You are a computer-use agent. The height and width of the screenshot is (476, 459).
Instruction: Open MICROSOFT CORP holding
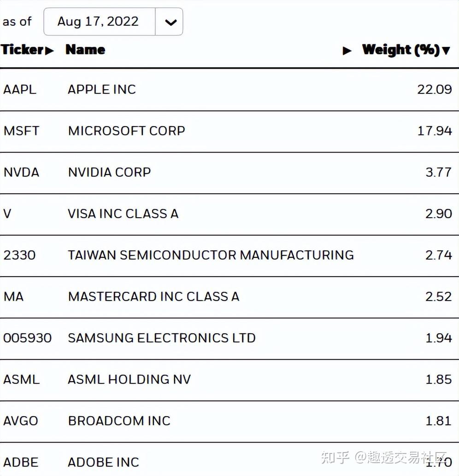(126, 131)
